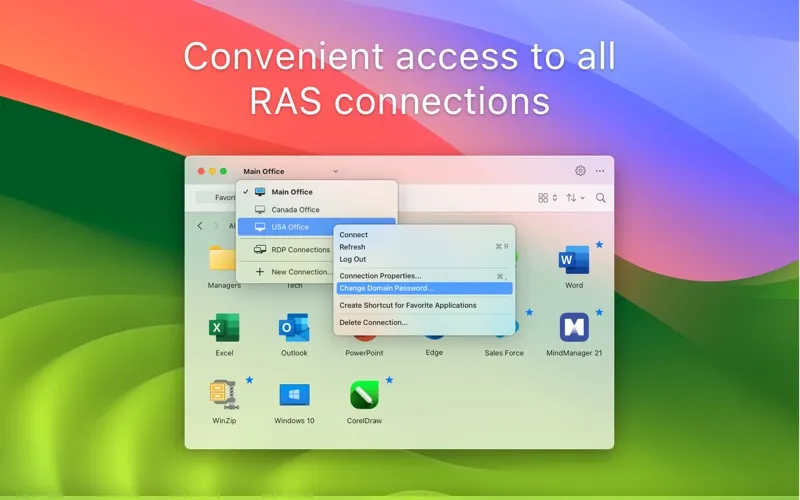Launch the Windows 10 desktop icon
Screen dimensions: 800x500
coord(294,395)
